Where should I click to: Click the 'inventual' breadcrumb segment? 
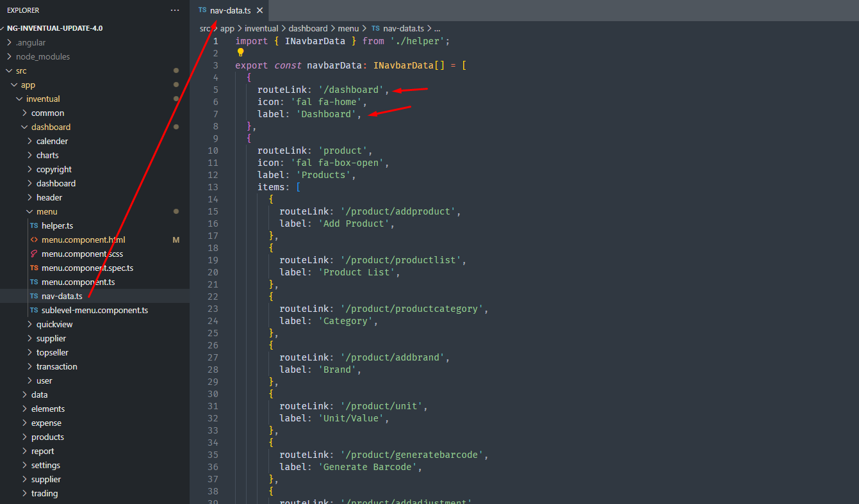[x=261, y=28]
